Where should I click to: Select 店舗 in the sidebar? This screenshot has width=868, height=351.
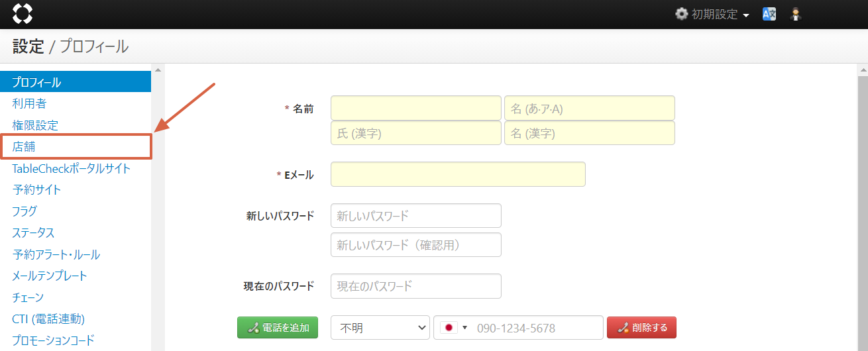[24, 146]
